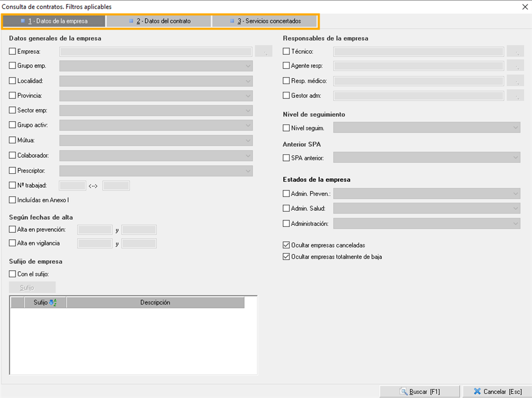Uncheck Ocultar empresas canceladas
The height and width of the screenshot is (398, 532).
287,245
